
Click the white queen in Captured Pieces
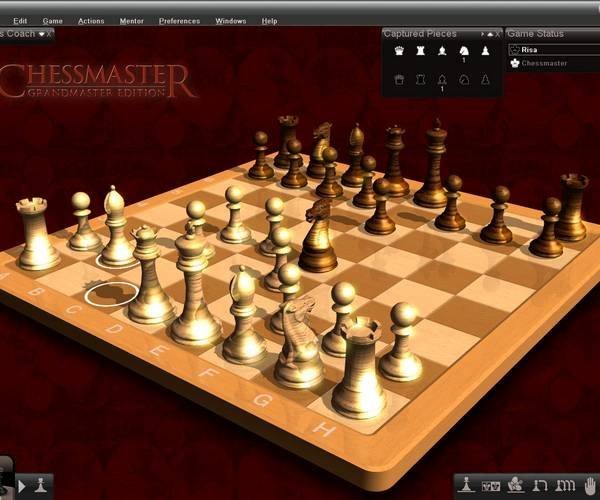click(x=399, y=50)
